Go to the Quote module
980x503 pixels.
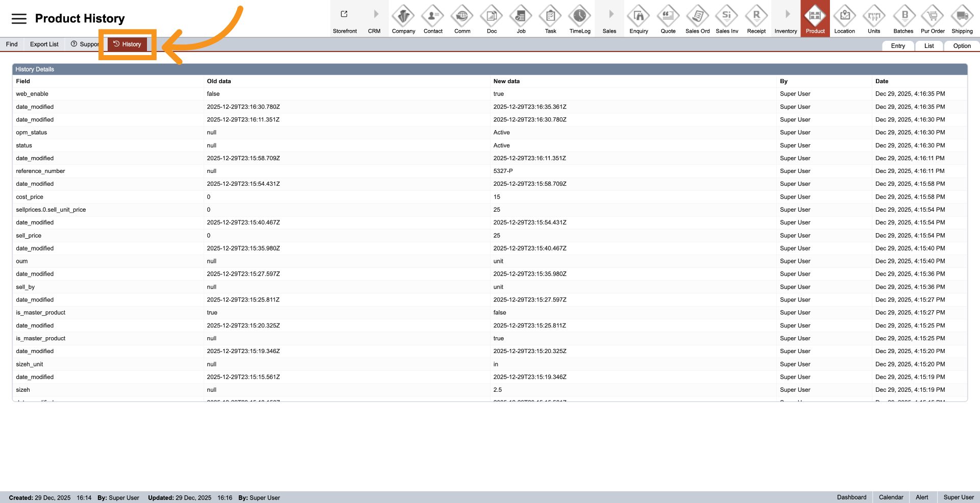click(x=668, y=19)
